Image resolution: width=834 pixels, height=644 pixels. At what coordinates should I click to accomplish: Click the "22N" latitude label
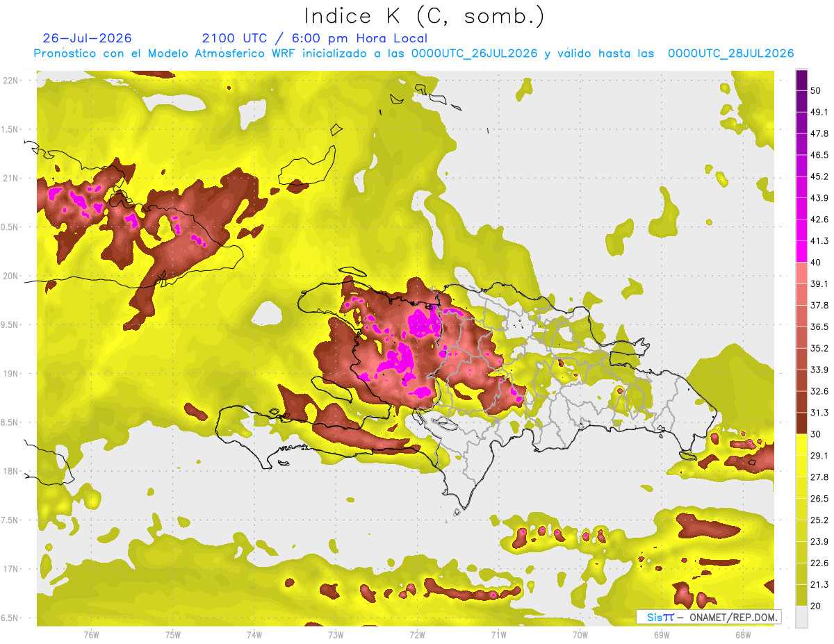(x=11, y=81)
